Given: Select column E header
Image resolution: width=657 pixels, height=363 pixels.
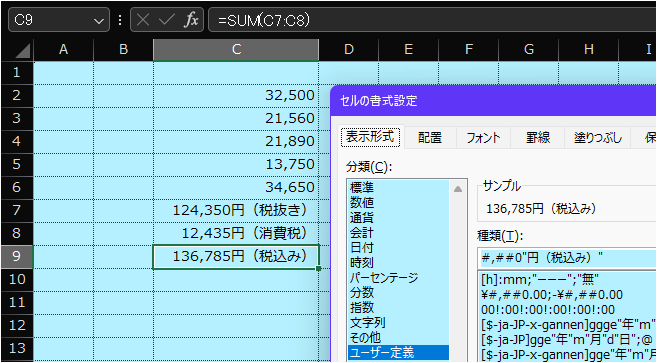Looking at the screenshot, I should pos(409,50).
